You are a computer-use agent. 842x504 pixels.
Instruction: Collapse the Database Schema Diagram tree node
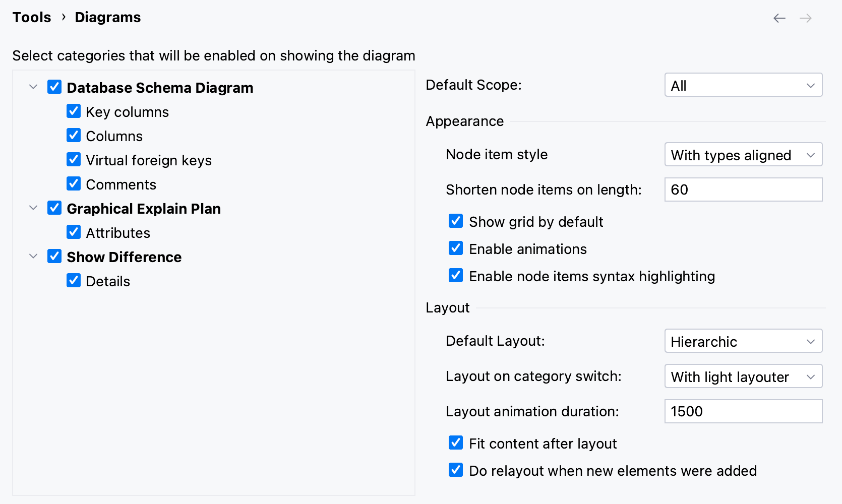(x=33, y=87)
